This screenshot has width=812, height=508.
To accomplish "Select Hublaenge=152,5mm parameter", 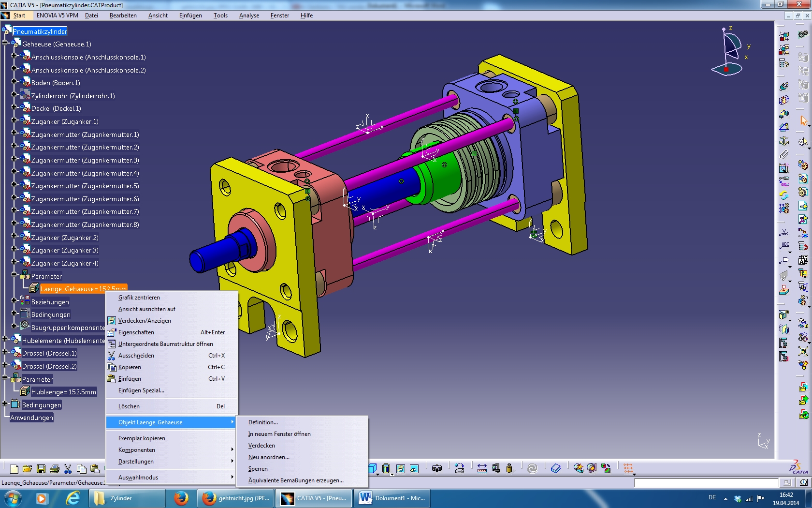I will (x=64, y=392).
